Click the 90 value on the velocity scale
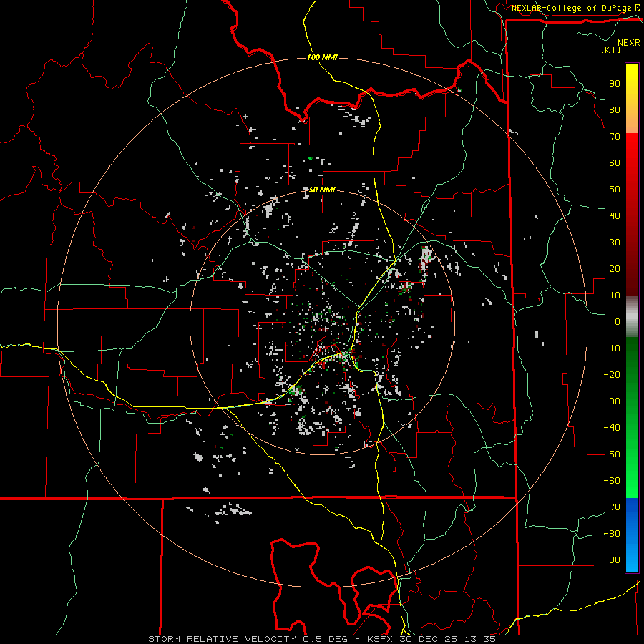Image resolution: width=644 pixels, height=644 pixels. coord(615,84)
